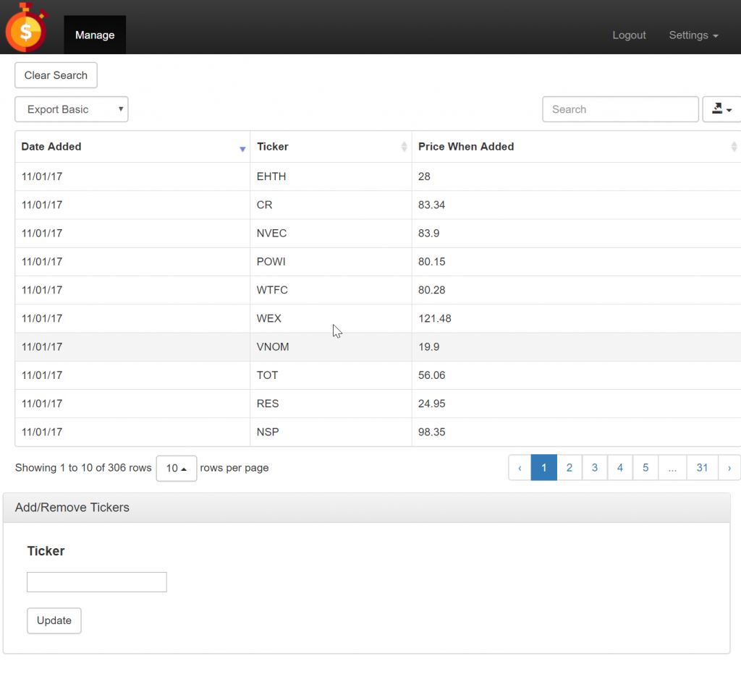Open the export data icon dropdown
This screenshot has height=700, width=741.
[721, 109]
